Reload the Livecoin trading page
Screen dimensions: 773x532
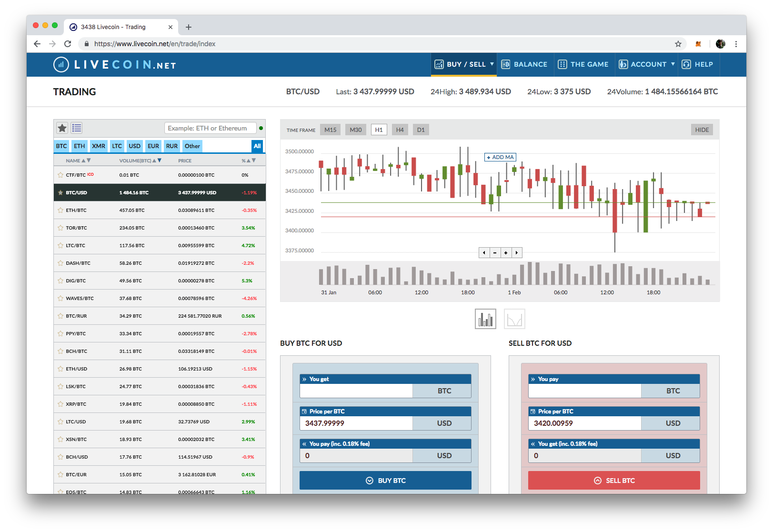68,44
